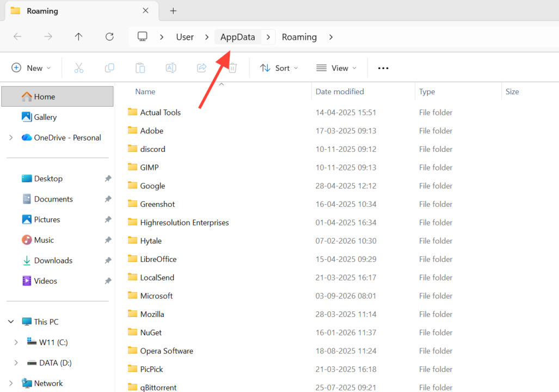Screen dimensions: 559x392
Task: Select Home in navigation pane
Action: click(x=57, y=96)
